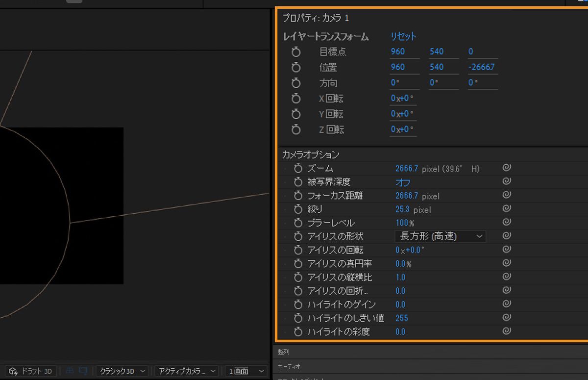The width and height of the screenshot is (588, 380).
Task: Click the pick whip icon for ハイライトのゲイン
Action: pos(507,304)
